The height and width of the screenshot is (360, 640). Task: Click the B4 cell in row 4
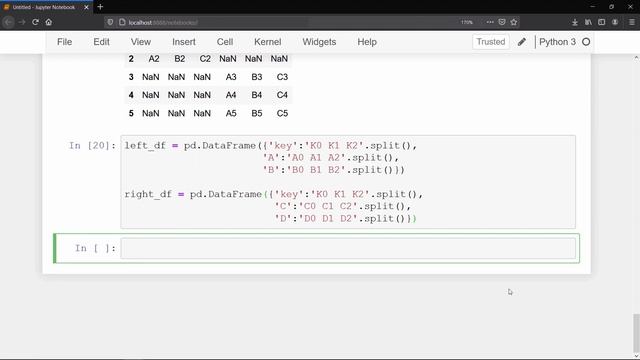click(x=256, y=95)
